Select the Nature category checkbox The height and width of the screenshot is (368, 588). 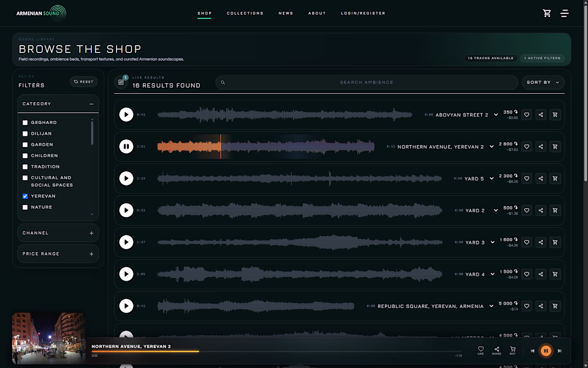tap(25, 207)
